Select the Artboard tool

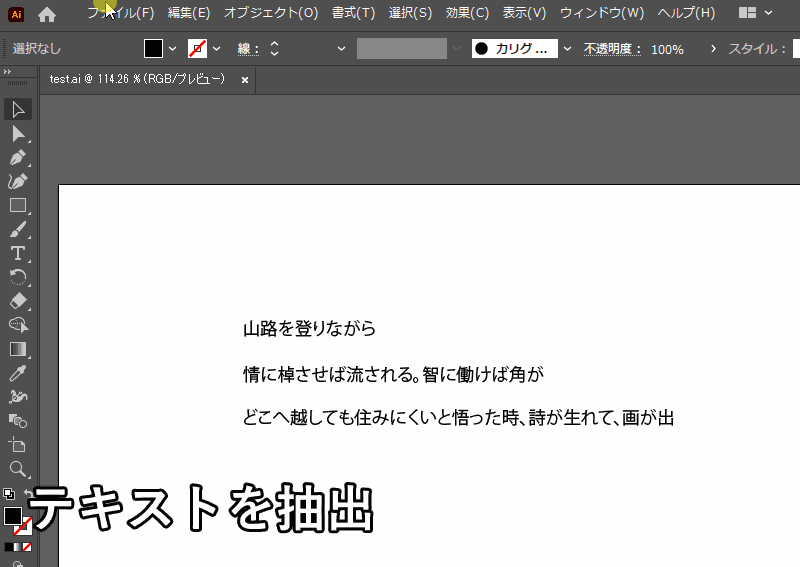(18, 445)
